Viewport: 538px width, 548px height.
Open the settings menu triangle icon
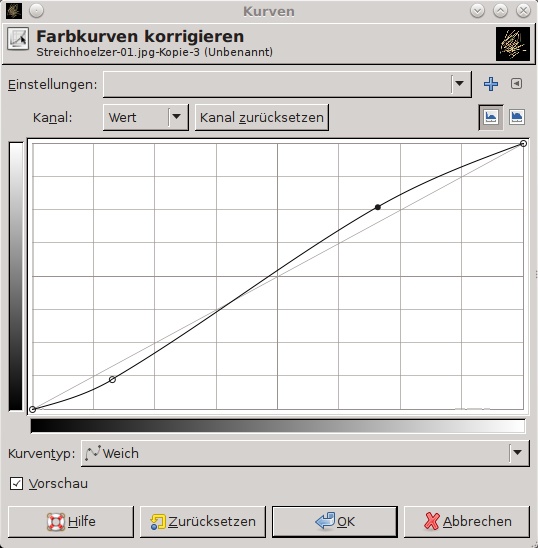click(516, 84)
